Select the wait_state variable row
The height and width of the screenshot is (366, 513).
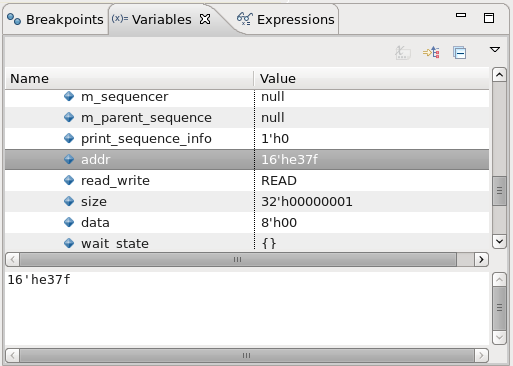(x=247, y=242)
